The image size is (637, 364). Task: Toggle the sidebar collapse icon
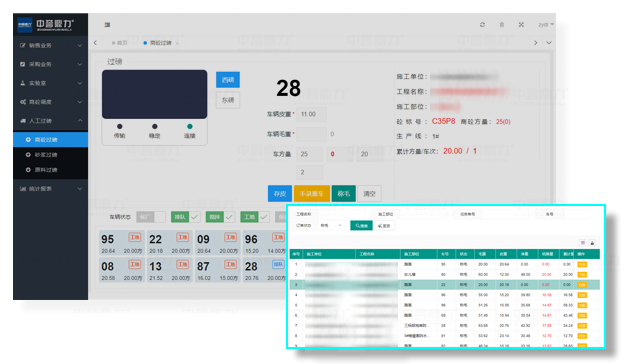(x=107, y=25)
